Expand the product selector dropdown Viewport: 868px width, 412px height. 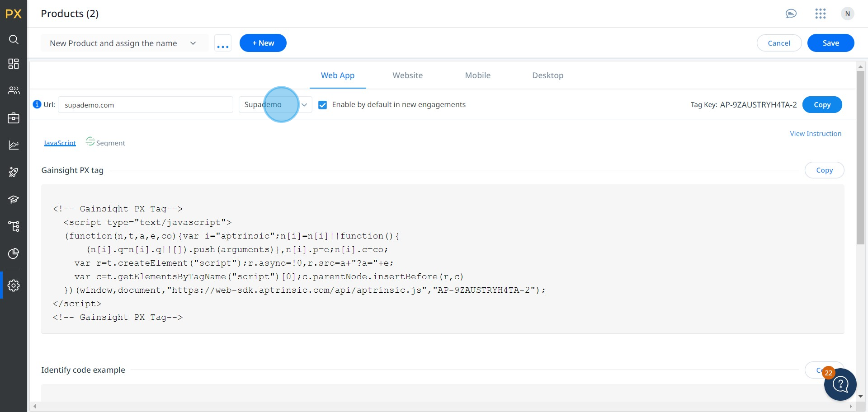pyautogui.click(x=124, y=43)
